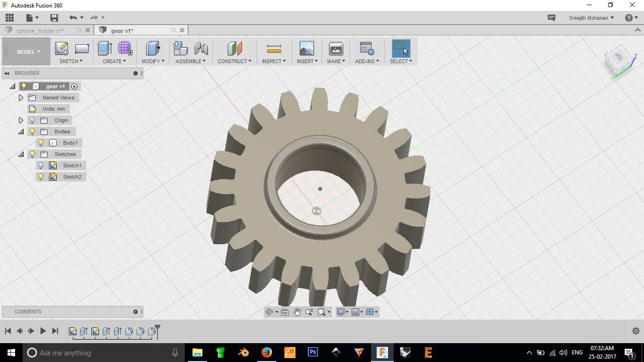Collapse the Sketches tree node
This screenshot has height=362, width=644.
click(21, 155)
